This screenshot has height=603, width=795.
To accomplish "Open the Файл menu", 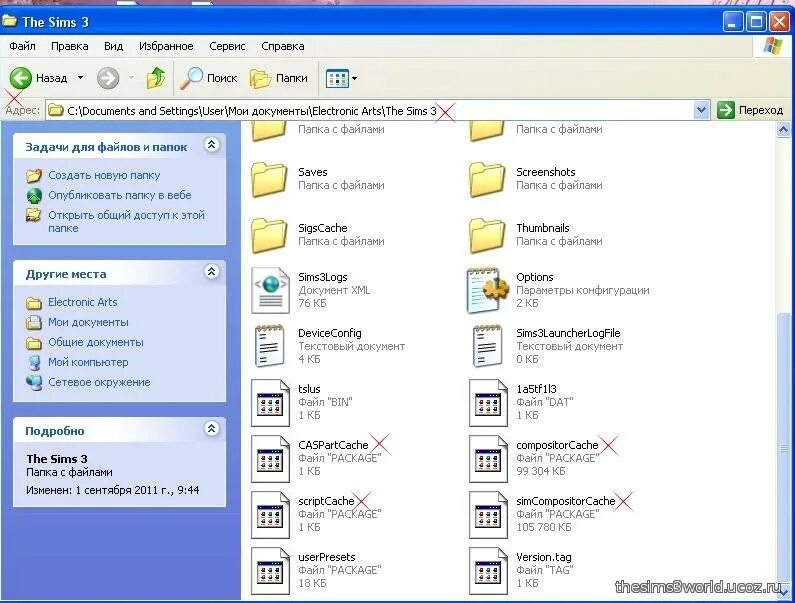I will (x=22, y=46).
